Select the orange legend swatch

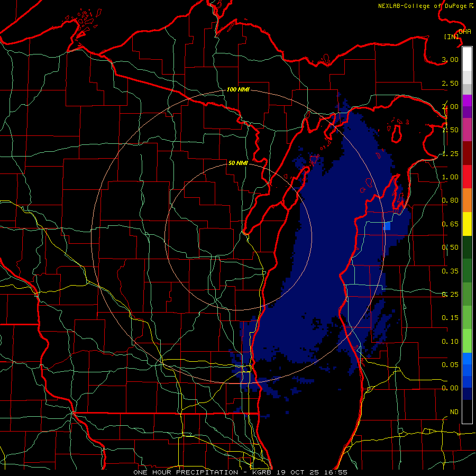click(x=467, y=200)
